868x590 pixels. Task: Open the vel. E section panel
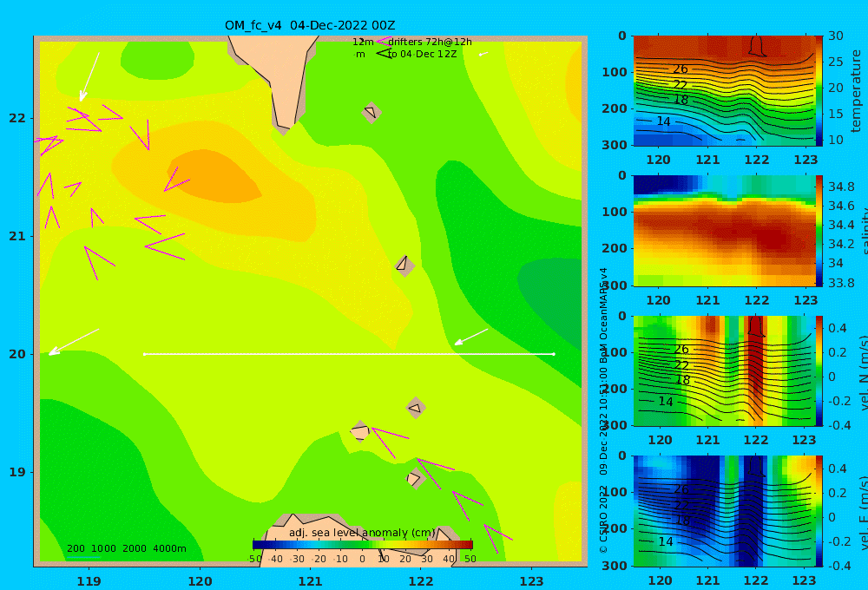coord(725,511)
